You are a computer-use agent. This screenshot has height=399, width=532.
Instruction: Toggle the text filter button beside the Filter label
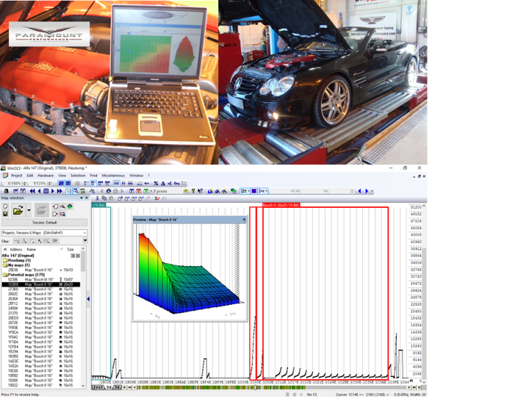tap(15, 241)
